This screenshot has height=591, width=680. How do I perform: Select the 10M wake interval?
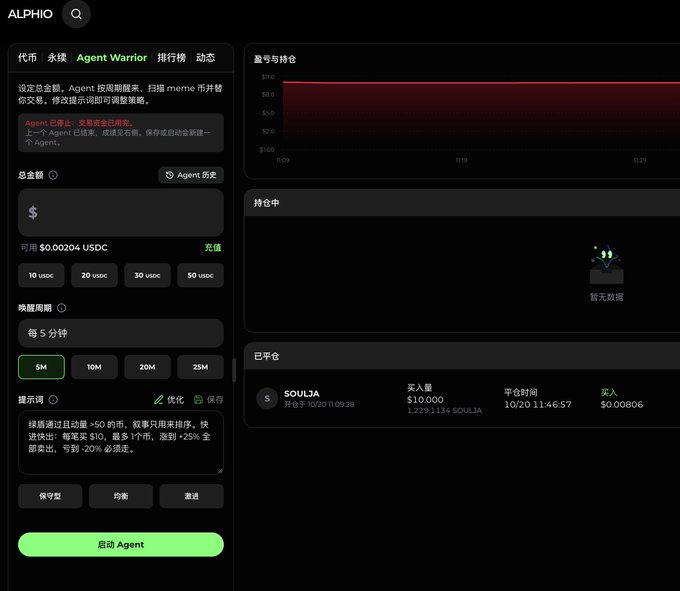tap(94, 367)
